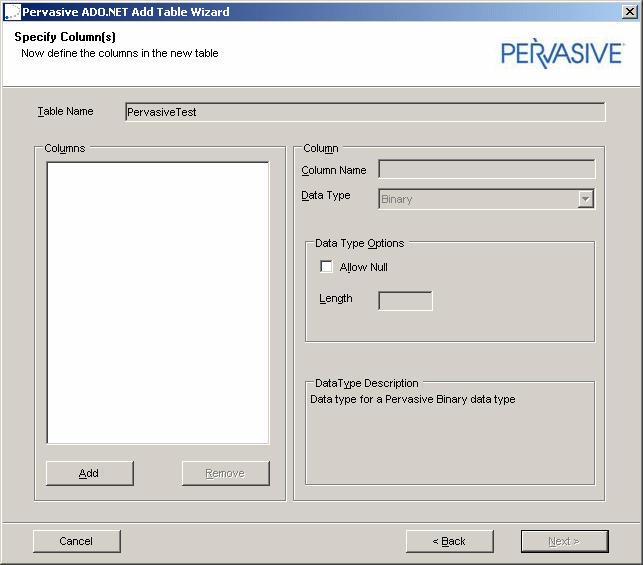Click the DataType Description text

coord(412,400)
